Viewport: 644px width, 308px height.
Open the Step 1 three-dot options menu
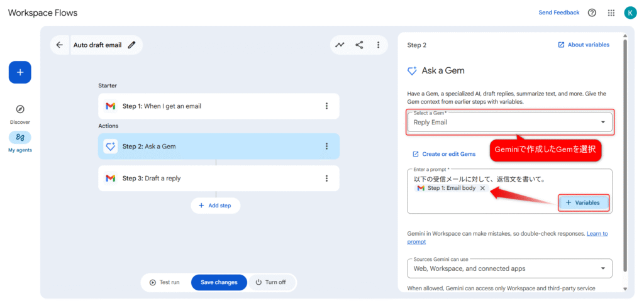[x=326, y=106]
